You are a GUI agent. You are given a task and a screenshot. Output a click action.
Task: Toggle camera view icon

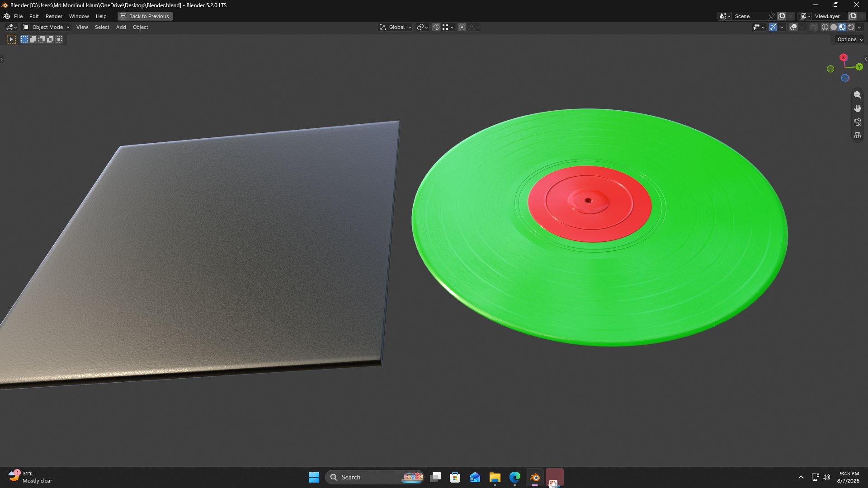point(857,122)
